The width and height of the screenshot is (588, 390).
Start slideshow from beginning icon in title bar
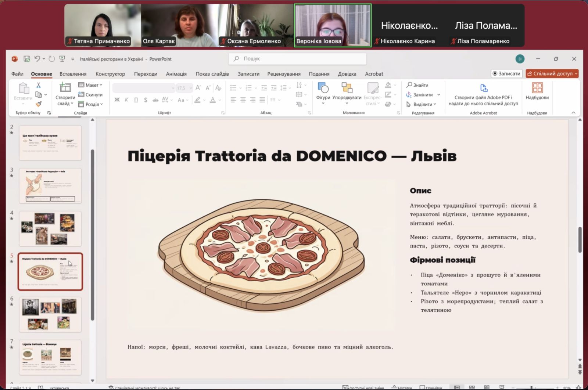pyautogui.click(x=62, y=59)
